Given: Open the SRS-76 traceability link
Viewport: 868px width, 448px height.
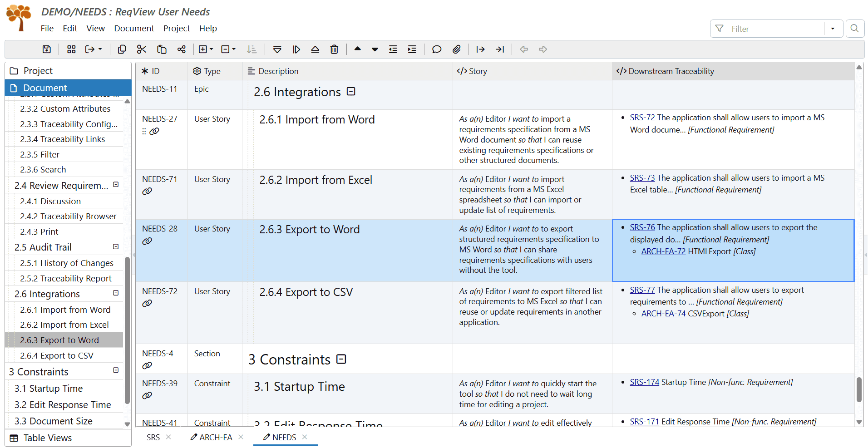Looking at the screenshot, I should pos(642,227).
